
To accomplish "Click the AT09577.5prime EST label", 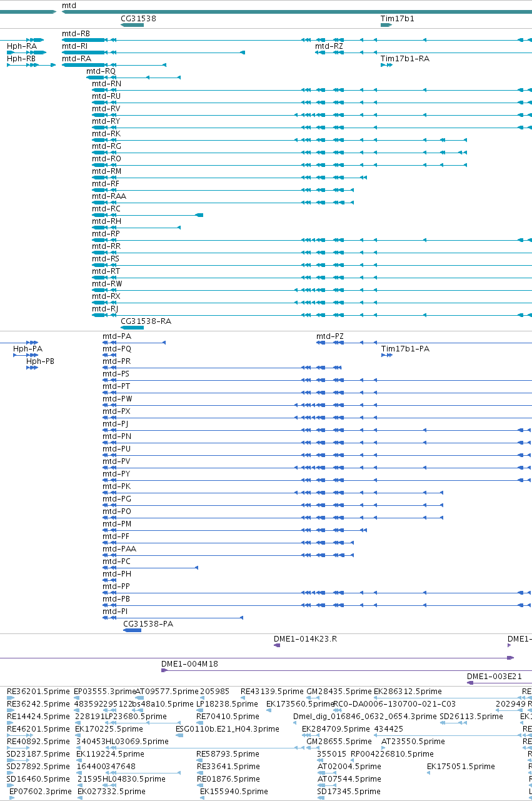I will [167, 691].
